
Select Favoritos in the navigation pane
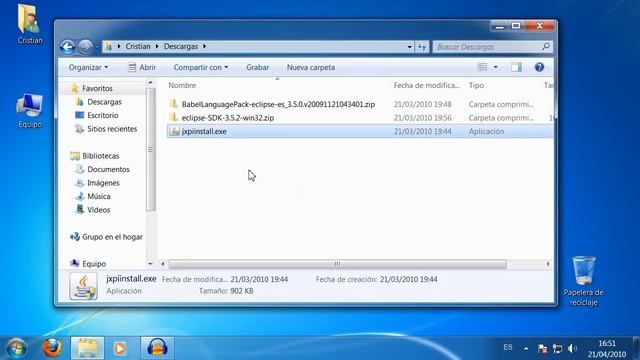coord(97,88)
